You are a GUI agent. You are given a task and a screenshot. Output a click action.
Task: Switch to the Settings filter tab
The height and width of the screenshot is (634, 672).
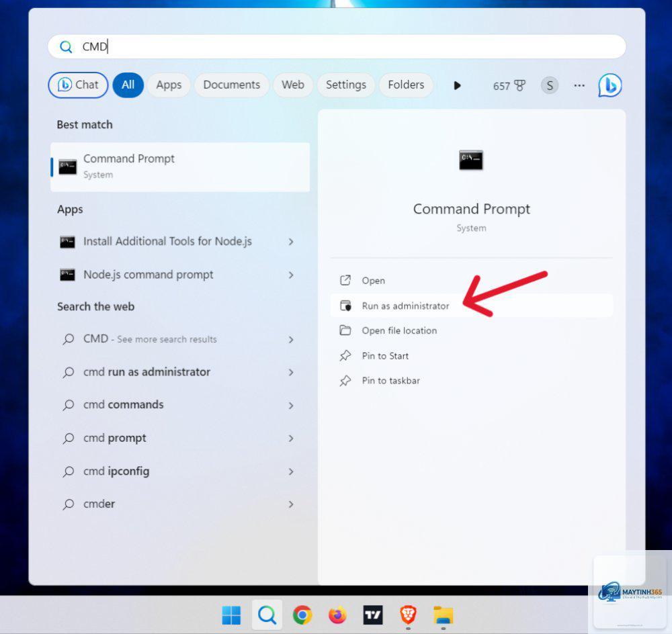pyautogui.click(x=346, y=85)
